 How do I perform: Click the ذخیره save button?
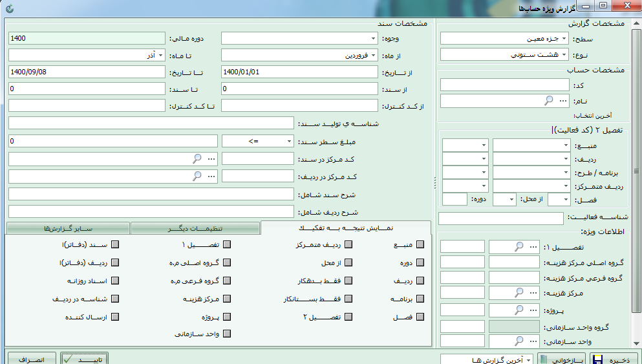tap(614, 359)
